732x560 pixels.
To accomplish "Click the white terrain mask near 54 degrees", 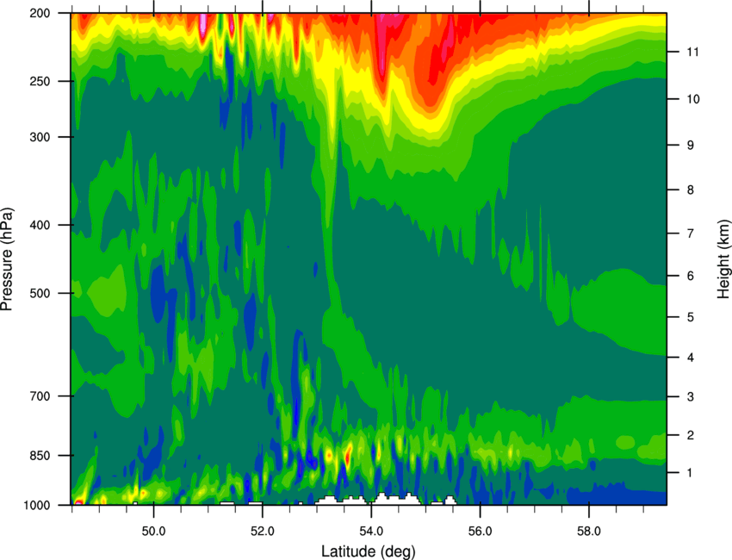I will 395,500.
